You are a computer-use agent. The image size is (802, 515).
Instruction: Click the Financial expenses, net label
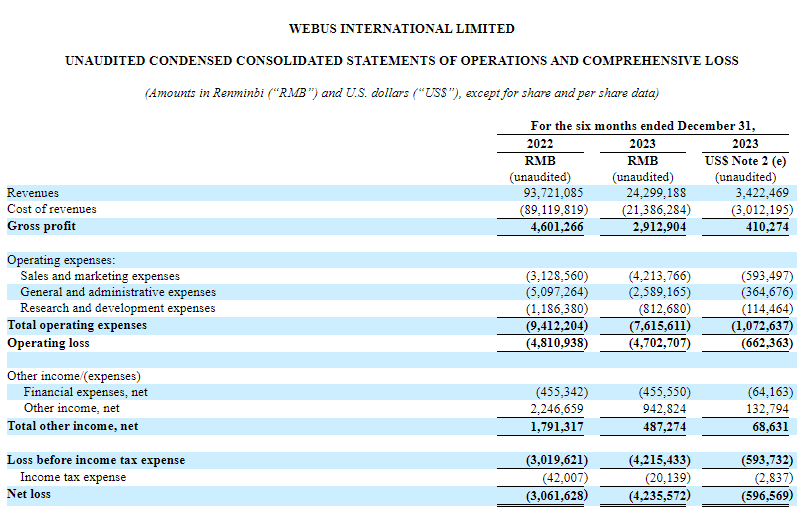85,392
